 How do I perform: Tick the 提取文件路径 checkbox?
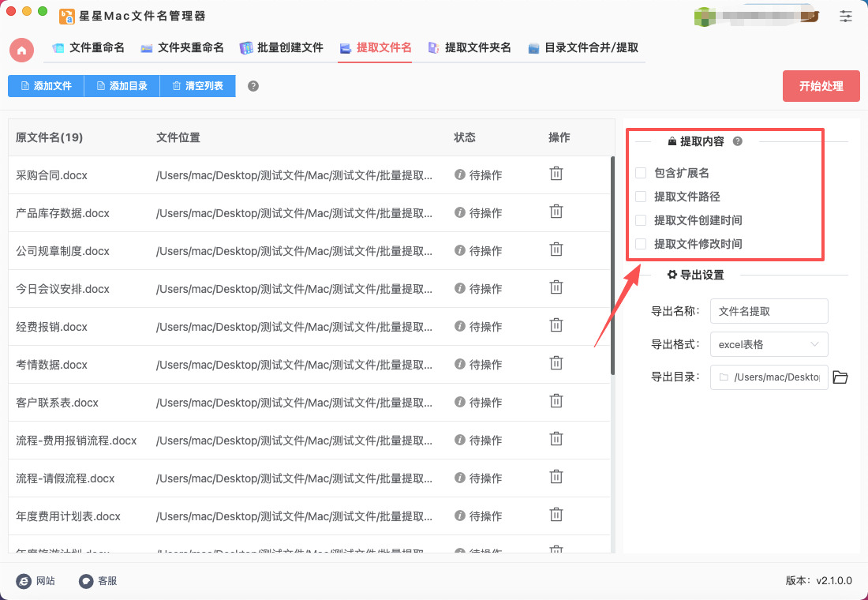641,197
